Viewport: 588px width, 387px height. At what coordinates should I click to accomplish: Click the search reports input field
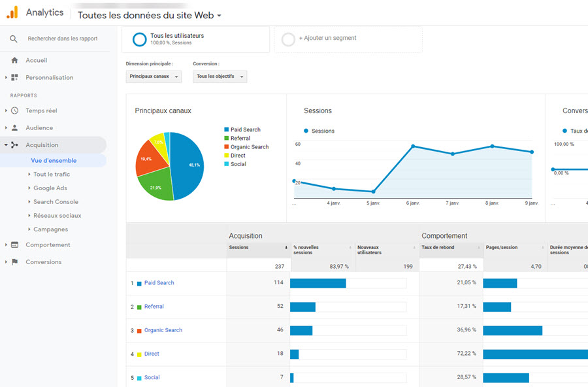point(63,39)
